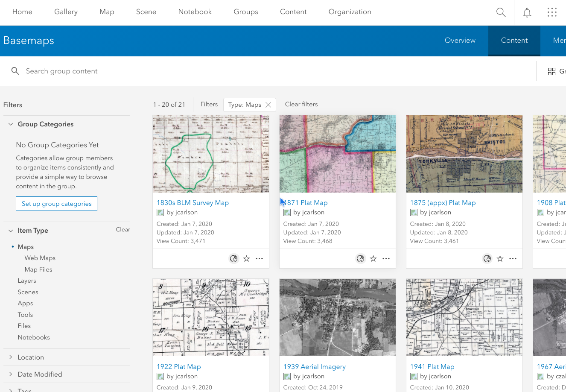Favorite the 1871 Plat Map via star icon

pos(373,258)
